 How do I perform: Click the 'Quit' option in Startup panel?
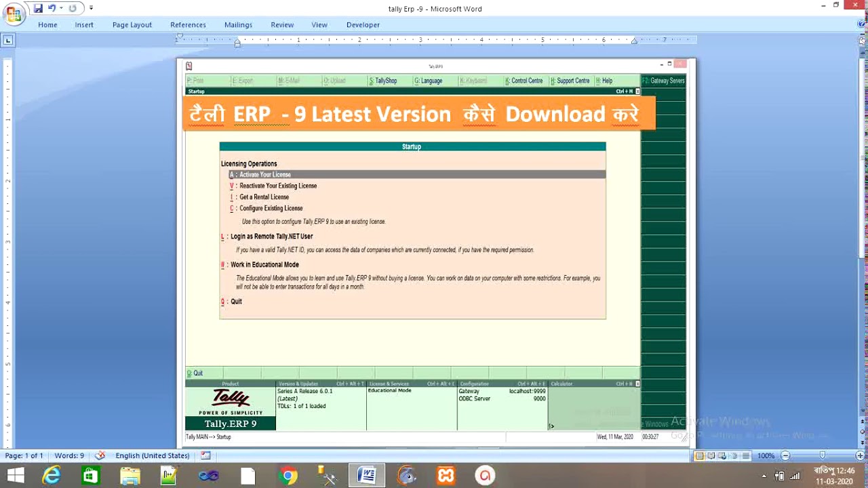[236, 302]
